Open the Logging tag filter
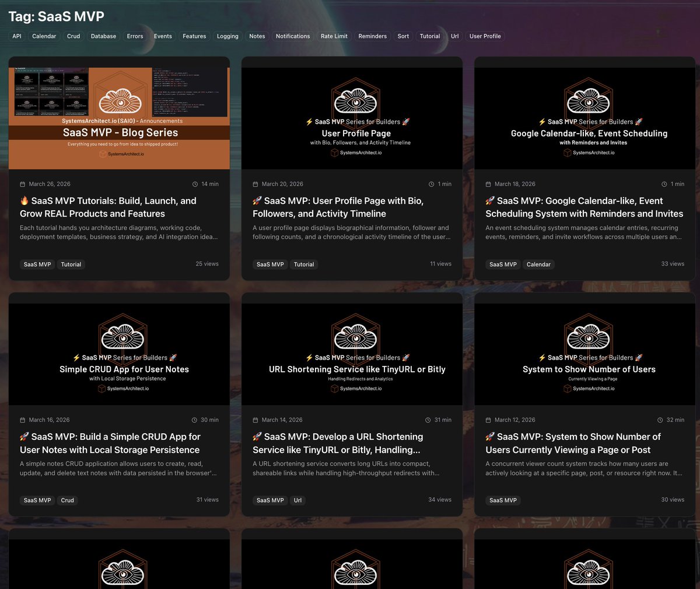 tap(228, 36)
